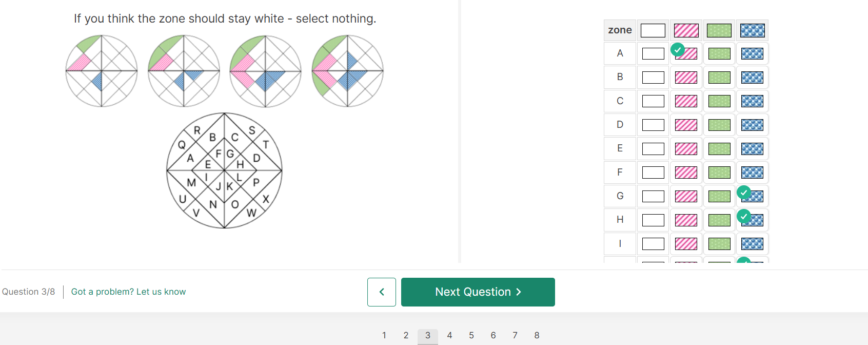Uncheck the blue dotted option for zone H
This screenshot has width=868, height=345.
pos(752,220)
